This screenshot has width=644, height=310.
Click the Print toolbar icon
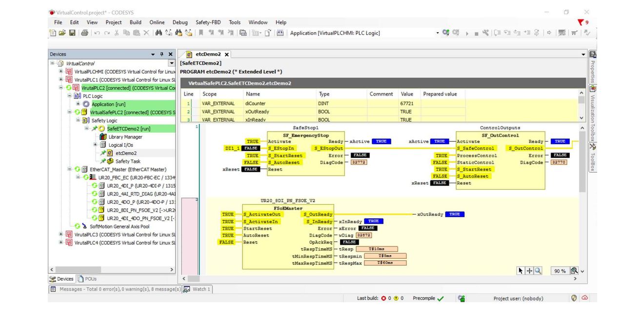(x=84, y=33)
